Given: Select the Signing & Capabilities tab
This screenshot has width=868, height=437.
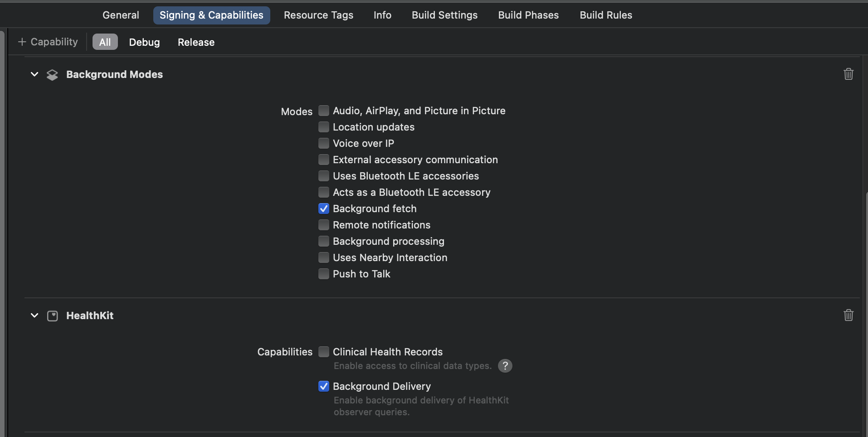Looking at the screenshot, I should click(211, 15).
